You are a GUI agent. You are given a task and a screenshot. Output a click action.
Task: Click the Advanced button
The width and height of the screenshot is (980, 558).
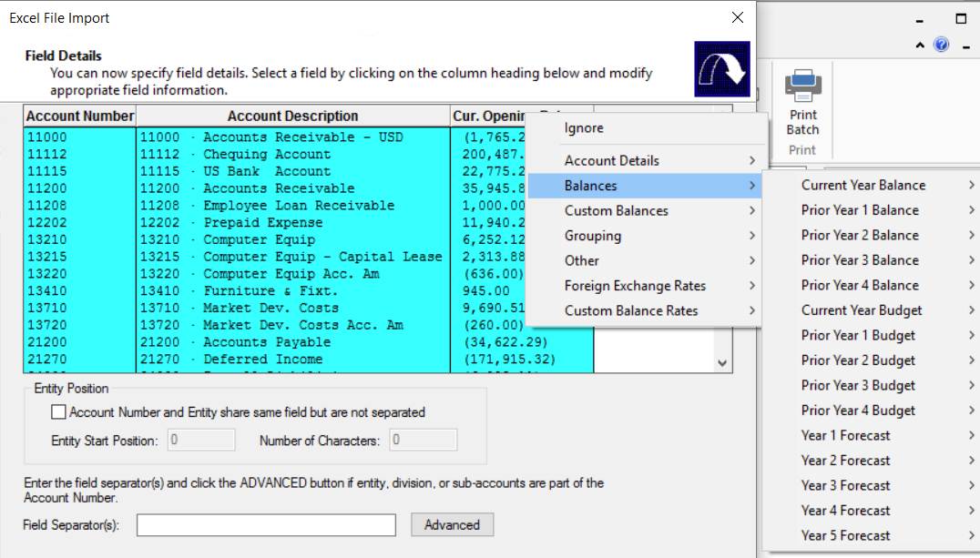tap(452, 525)
